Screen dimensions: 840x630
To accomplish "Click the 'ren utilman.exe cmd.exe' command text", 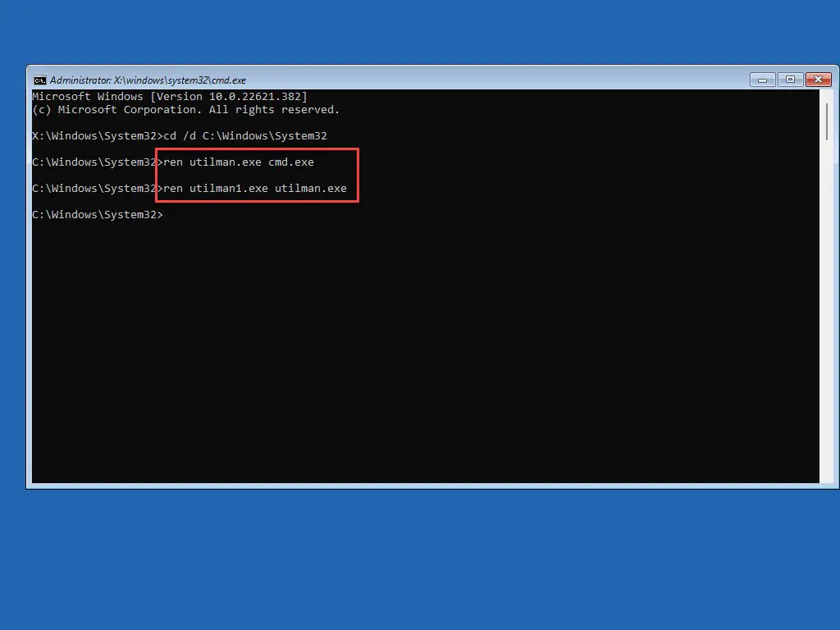I will click(236, 162).
